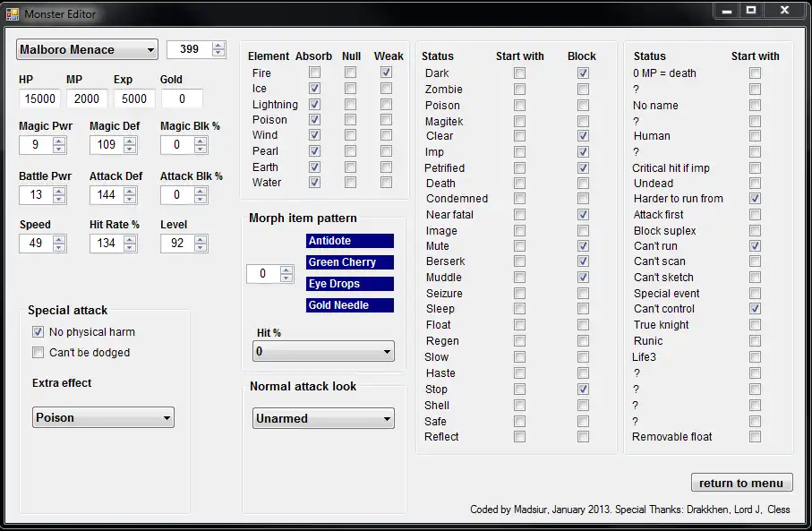Click the return to menu button
Image resolution: width=812 pixels, height=531 pixels.
point(741,483)
